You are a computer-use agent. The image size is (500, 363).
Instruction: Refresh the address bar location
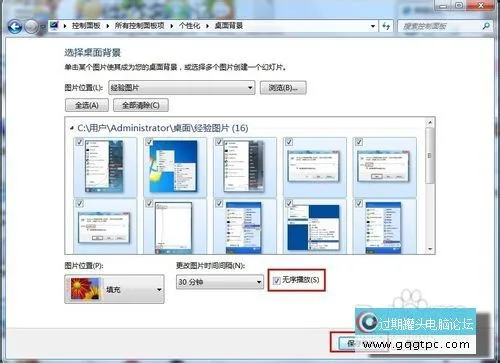[x=386, y=26]
